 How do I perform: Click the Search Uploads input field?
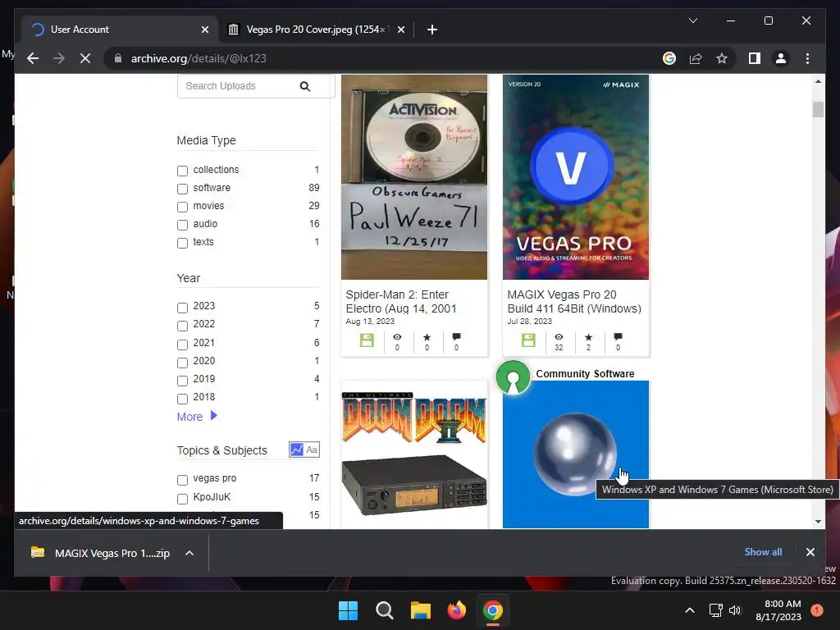pyautogui.click(x=239, y=86)
